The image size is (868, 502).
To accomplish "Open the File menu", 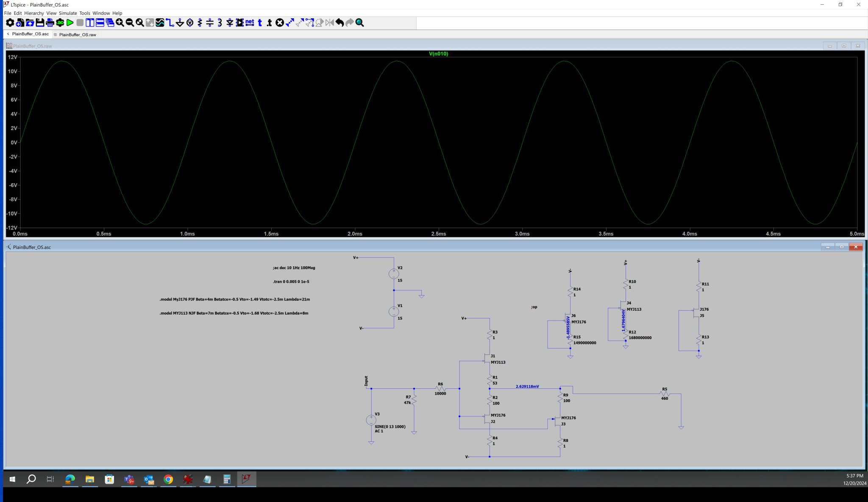I will click(8, 13).
